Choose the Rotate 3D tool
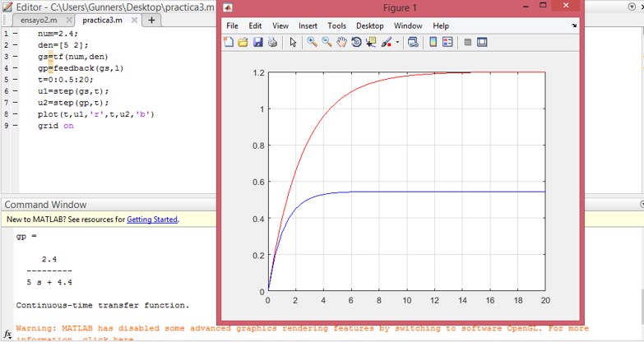644x342 pixels. [356, 42]
